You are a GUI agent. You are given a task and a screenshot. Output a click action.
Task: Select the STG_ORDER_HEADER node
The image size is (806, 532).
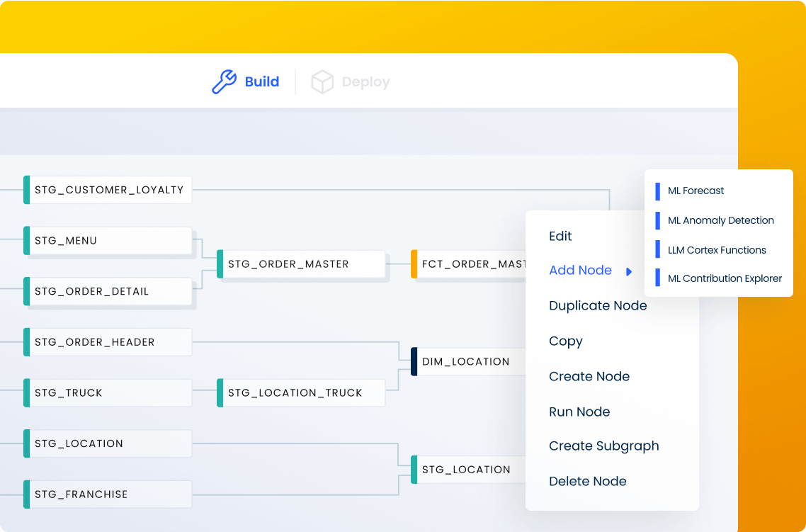(108, 342)
